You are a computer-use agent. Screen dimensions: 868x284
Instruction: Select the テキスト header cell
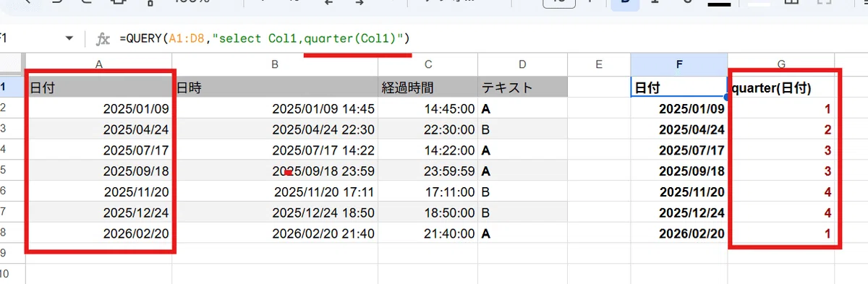point(522,87)
